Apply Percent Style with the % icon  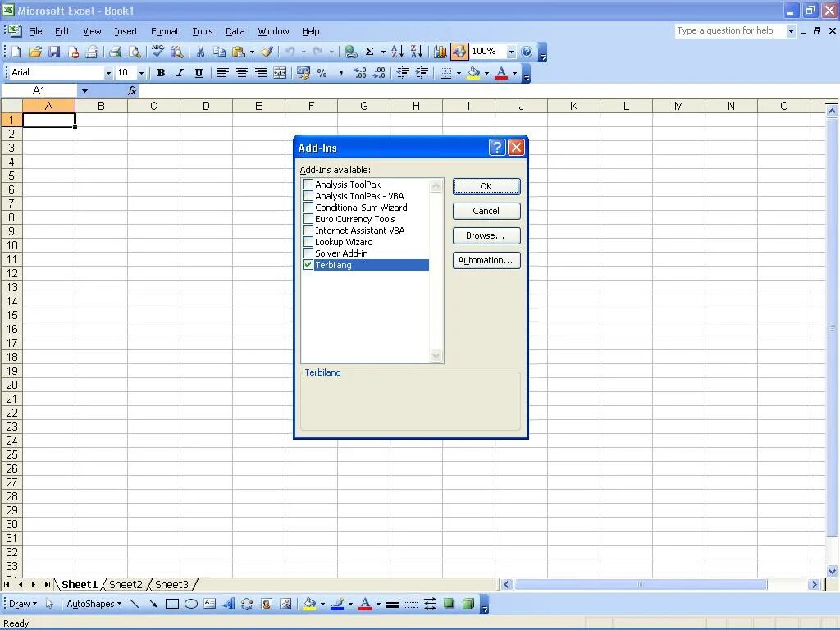pyautogui.click(x=322, y=73)
